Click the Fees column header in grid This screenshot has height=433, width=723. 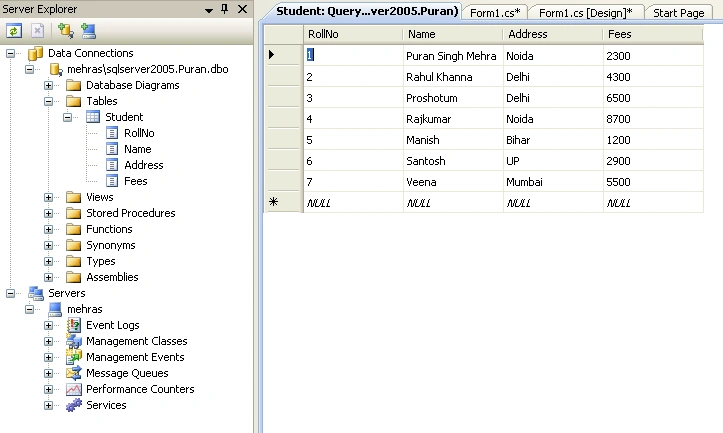point(653,34)
